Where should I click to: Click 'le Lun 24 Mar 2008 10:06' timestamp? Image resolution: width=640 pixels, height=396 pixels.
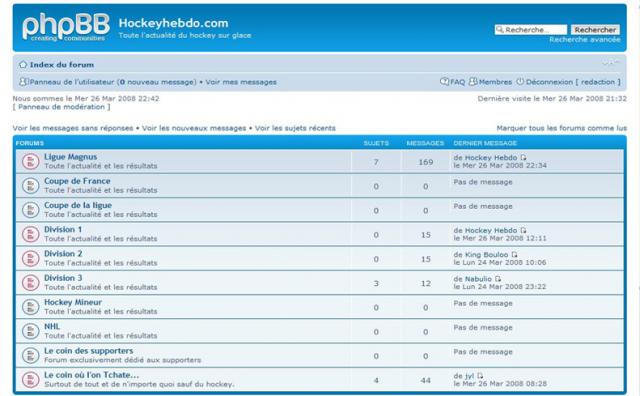tap(500, 263)
